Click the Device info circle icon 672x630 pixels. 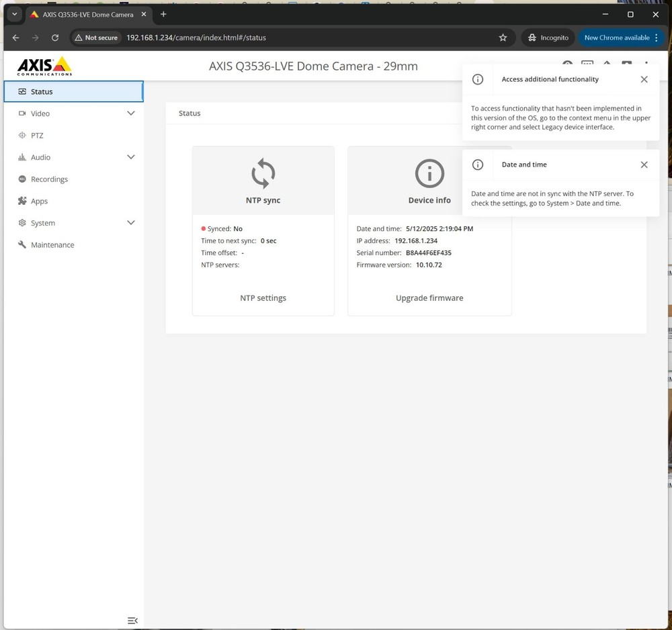click(x=429, y=173)
